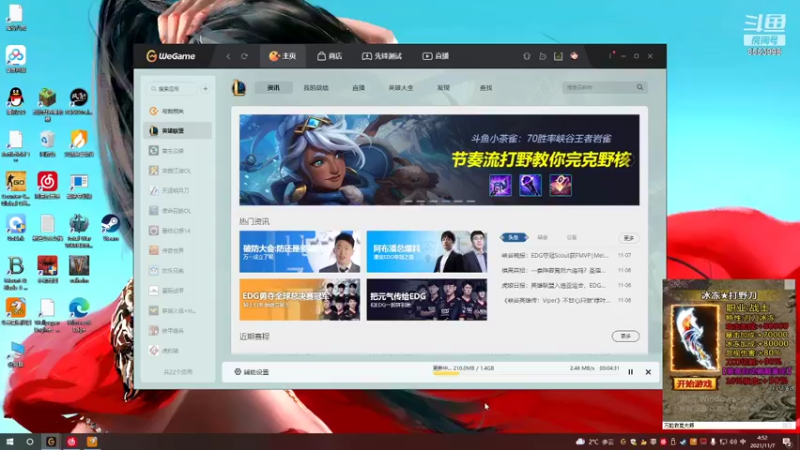
Task: Open the first sidebar entry above 英雄联盟
Action: tap(178, 111)
